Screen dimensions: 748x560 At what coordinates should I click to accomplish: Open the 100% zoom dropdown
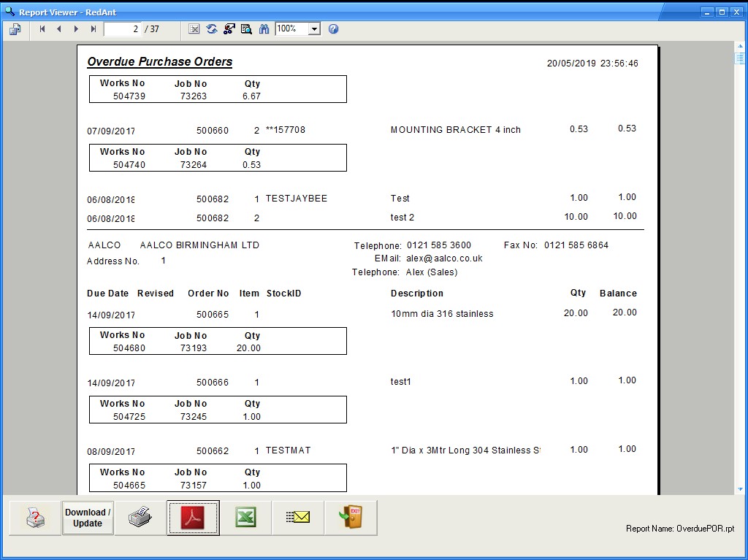point(314,29)
